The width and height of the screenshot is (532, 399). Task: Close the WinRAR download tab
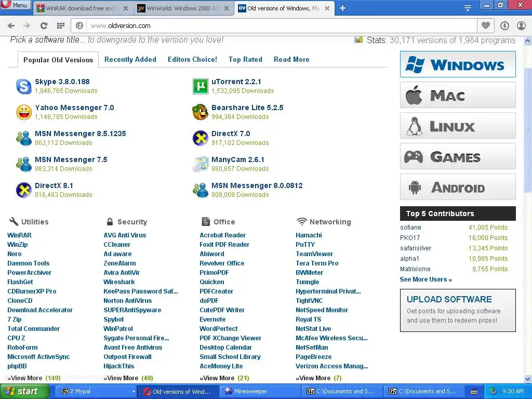pyautogui.click(x=126, y=8)
